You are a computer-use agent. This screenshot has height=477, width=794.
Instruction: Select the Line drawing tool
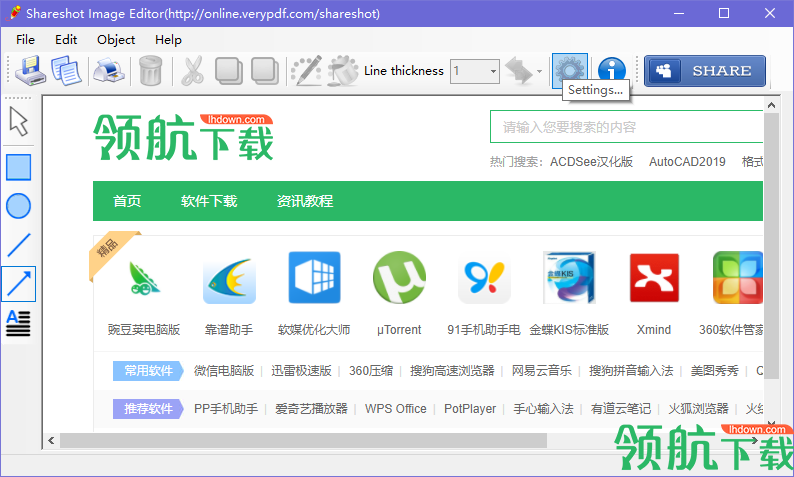pyautogui.click(x=19, y=245)
